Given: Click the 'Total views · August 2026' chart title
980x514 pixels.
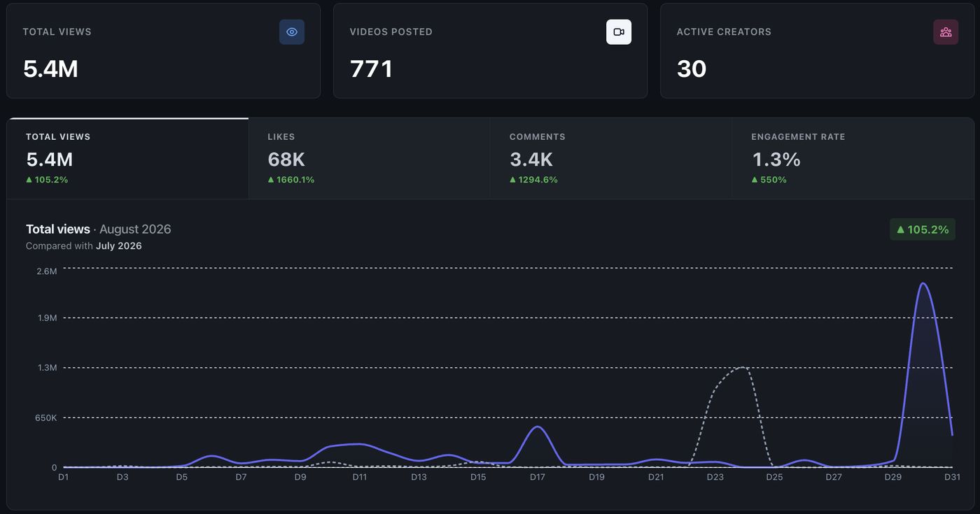Looking at the screenshot, I should (x=99, y=229).
